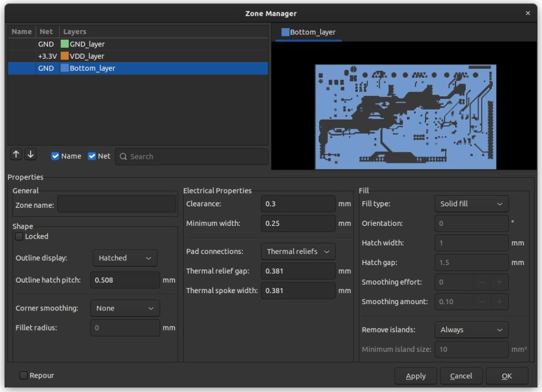Image resolution: width=542 pixels, height=392 pixels.
Task: Apply the zone changes
Action: [415, 376]
